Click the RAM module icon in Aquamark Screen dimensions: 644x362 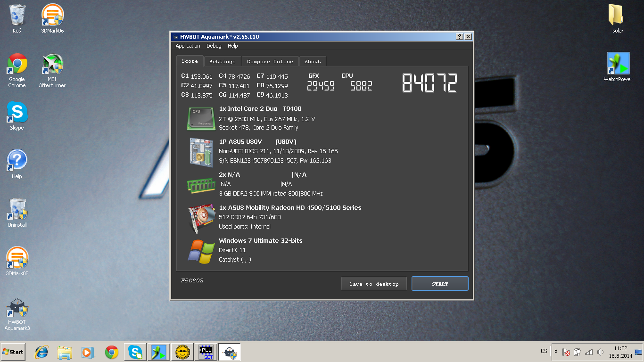point(201,185)
